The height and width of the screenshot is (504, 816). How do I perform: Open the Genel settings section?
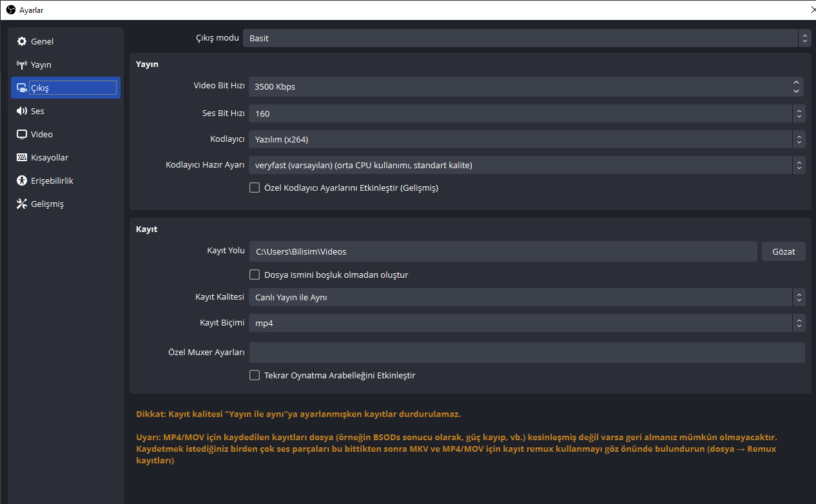click(x=66, y=41)
